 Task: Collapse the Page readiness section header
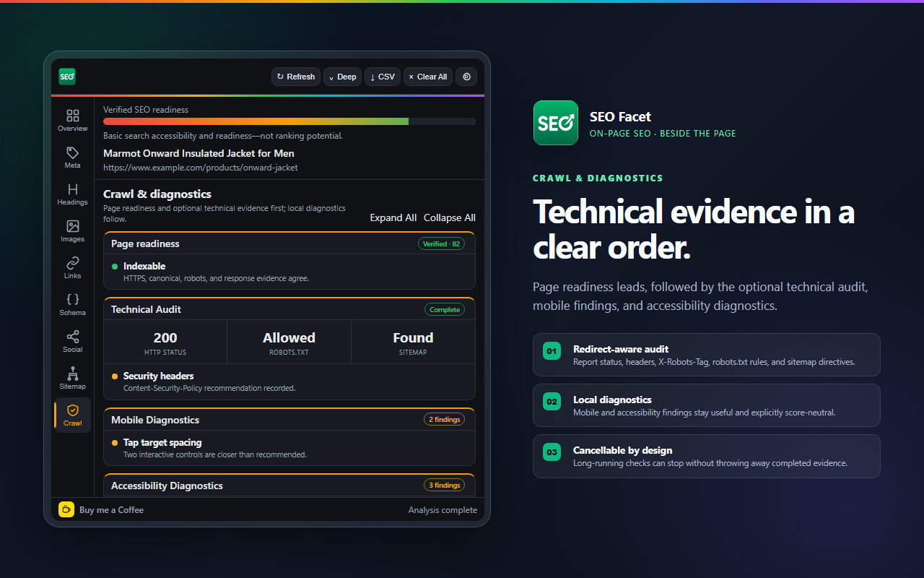tap(289, 243)
